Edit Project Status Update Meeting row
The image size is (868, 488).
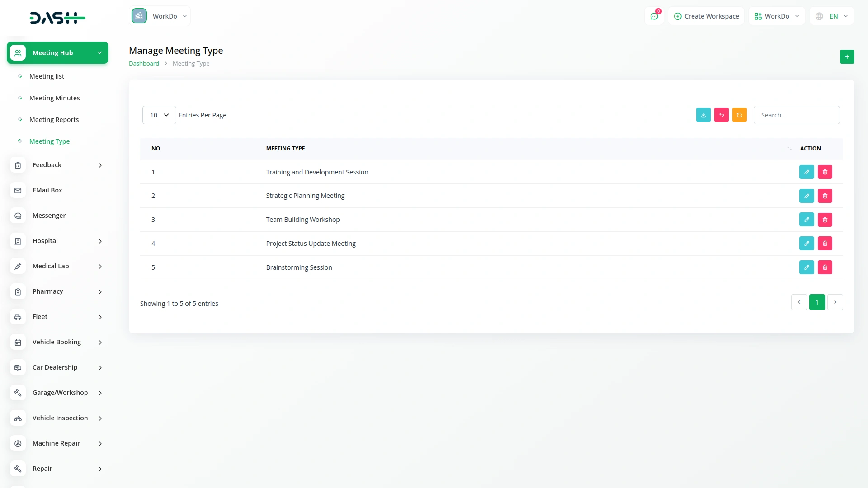tap(807, 244)
